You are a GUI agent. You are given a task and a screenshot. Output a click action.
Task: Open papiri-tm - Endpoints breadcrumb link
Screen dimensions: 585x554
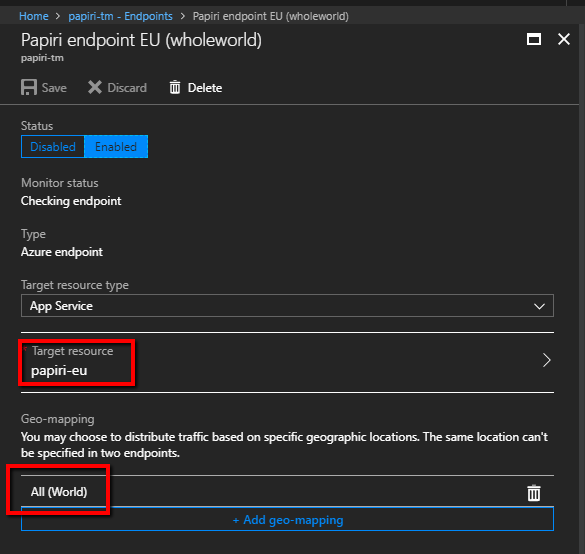pyautogui.click(x=120, y=16)
